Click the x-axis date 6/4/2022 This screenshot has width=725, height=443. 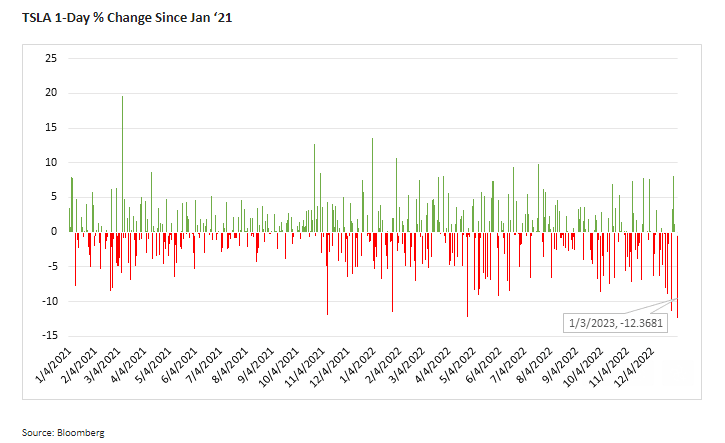(483, 365)
